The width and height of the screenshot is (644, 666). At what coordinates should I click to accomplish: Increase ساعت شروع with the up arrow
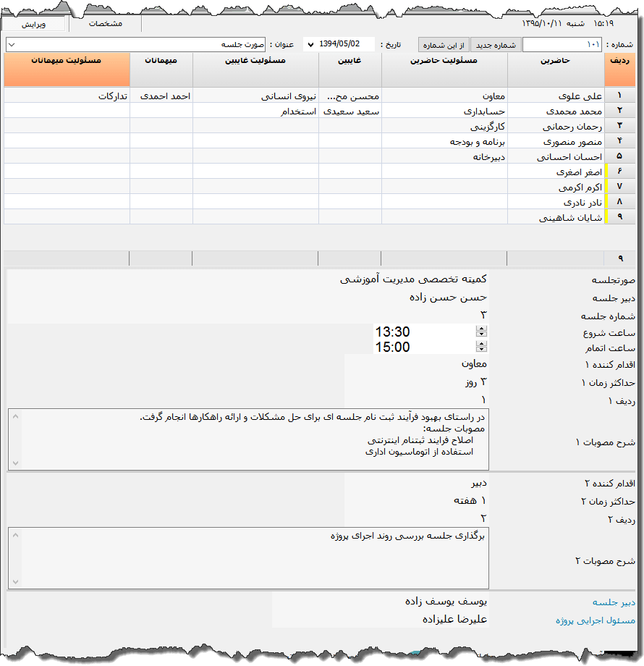point(482,329)
